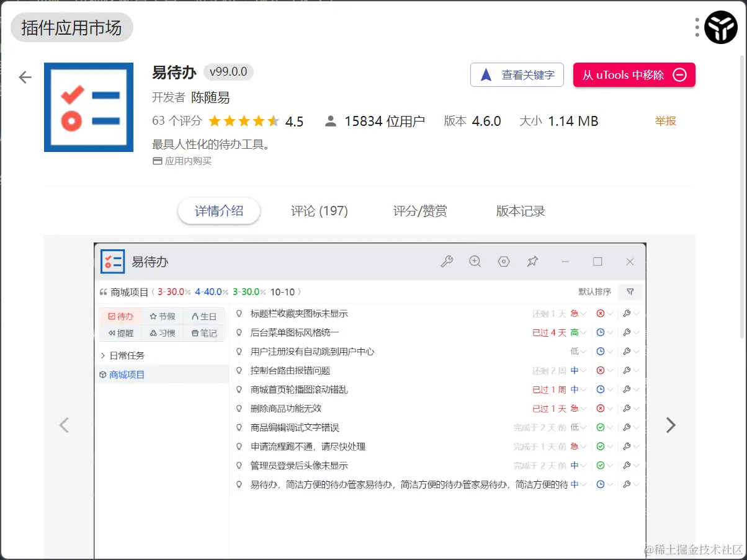Click wrench tool icon for 商品编辑调试文字错误
747x560 pixels.
click(x=627, y=428)
